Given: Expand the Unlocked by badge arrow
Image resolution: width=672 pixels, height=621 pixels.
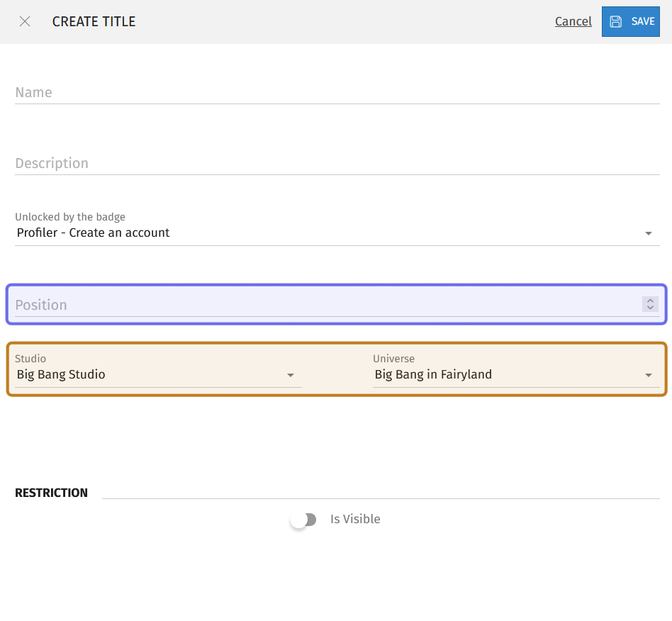Looking at the screenshot, I should click(x=649, y=233).
